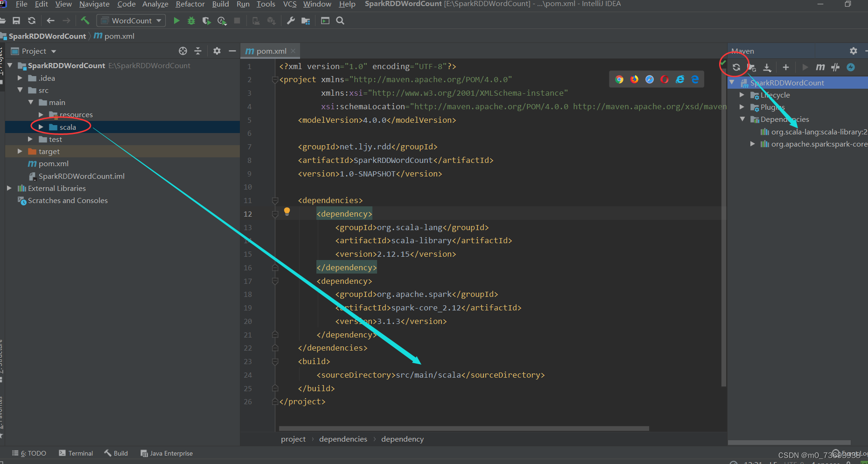Click the Search Everywhere magnifier icon

[340, 21]
